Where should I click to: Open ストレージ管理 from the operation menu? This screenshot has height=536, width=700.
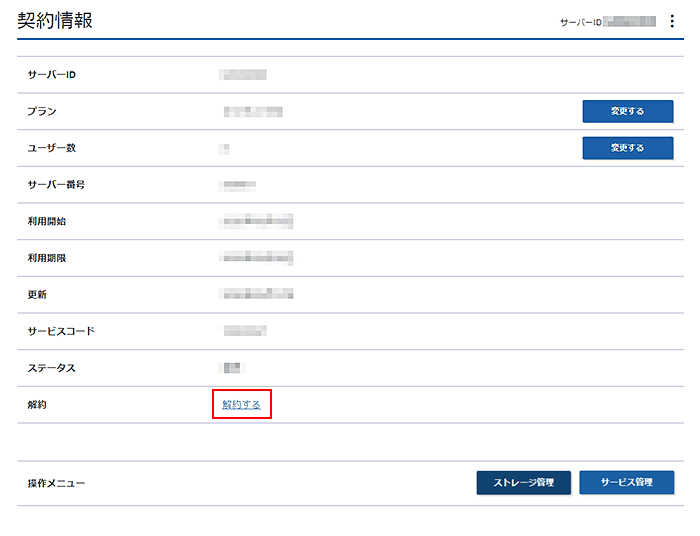(523, 483)
